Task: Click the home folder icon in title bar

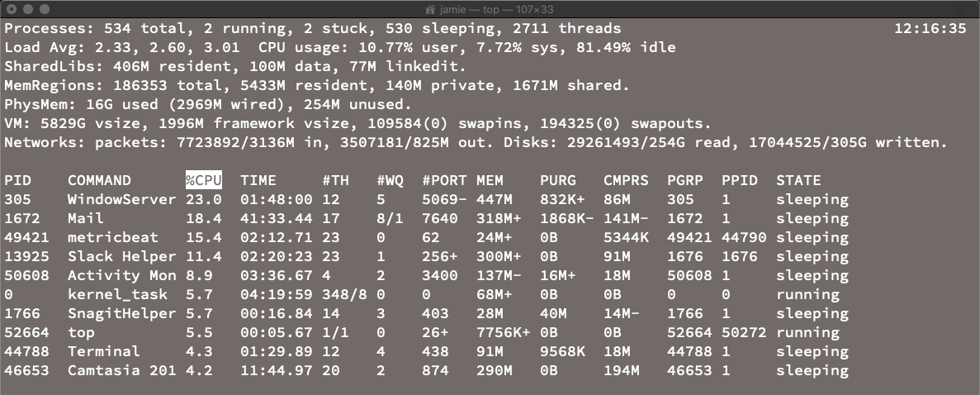Action: [x=429, y=9]
